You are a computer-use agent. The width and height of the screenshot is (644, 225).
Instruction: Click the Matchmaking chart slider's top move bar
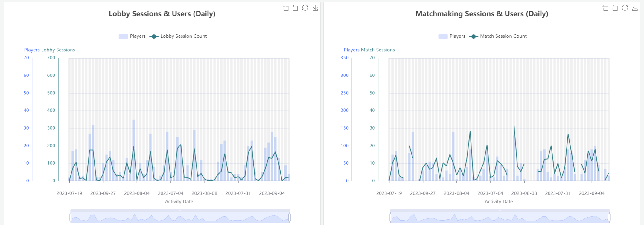click(500, 211)
